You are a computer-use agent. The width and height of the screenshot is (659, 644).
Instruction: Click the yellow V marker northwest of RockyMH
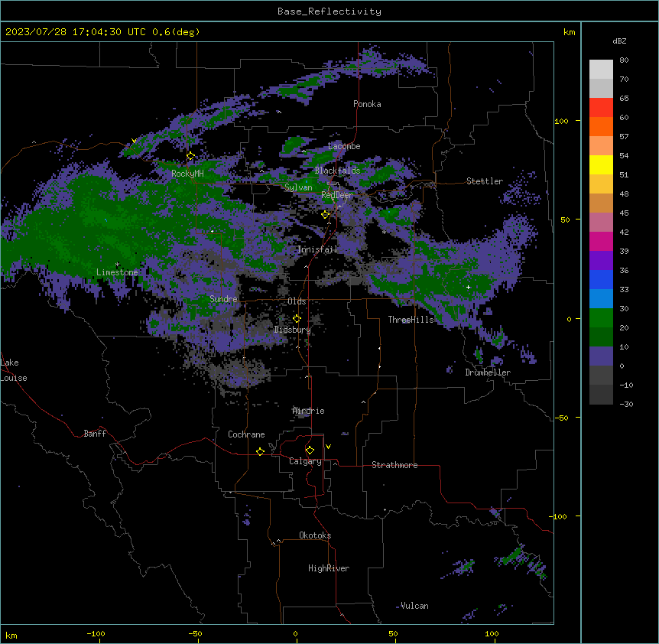(134, 141)
